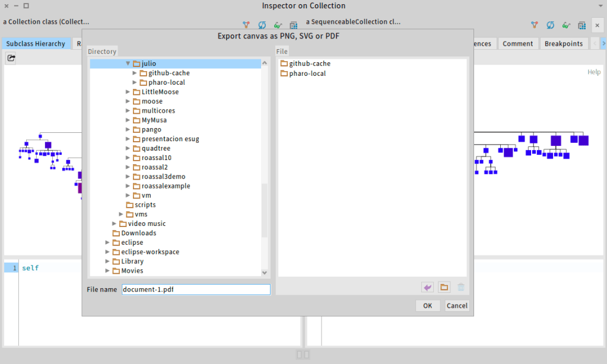Confirm the export with the OK button

point(427,306)
